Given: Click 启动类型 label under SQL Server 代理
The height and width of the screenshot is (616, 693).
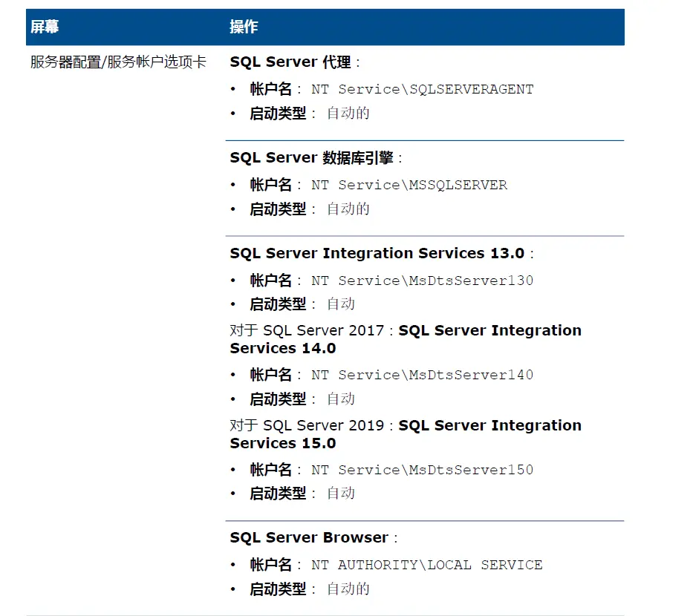Looking at the screenshot, I should pyautogui.click(x=278, y=114).
